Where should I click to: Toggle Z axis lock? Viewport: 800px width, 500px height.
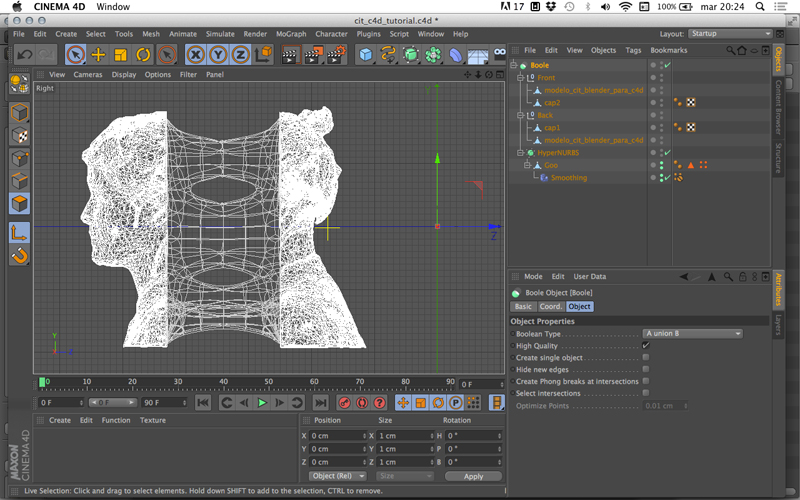(240, 55)
